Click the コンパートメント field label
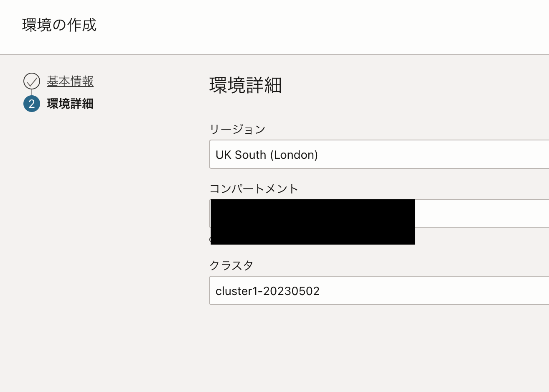Viewport: 549px width, 392px height. pyautogui.click(x=254, y=188)
